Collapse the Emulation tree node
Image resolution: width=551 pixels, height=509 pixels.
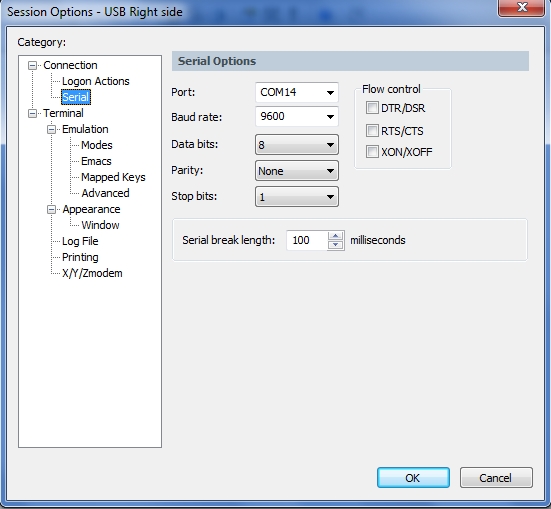click(51, 130)
